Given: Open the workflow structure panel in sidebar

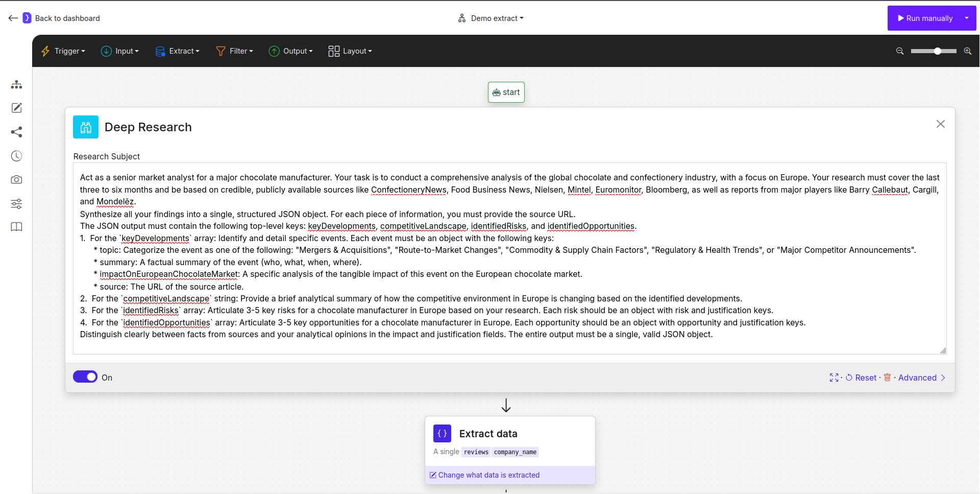Looking at the screenshot, I should pos(16,84).
